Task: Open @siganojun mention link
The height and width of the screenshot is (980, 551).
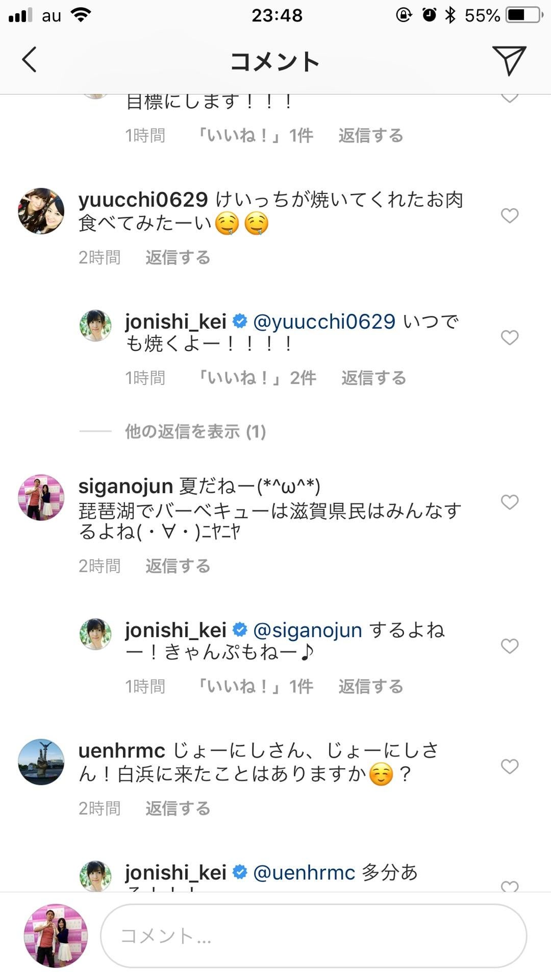Action: [308, 630]
